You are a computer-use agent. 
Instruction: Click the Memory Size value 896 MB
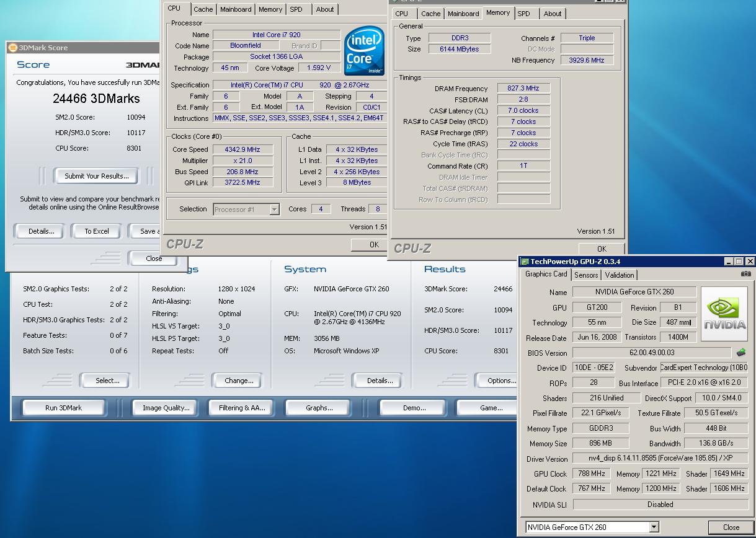coord(600,443)
